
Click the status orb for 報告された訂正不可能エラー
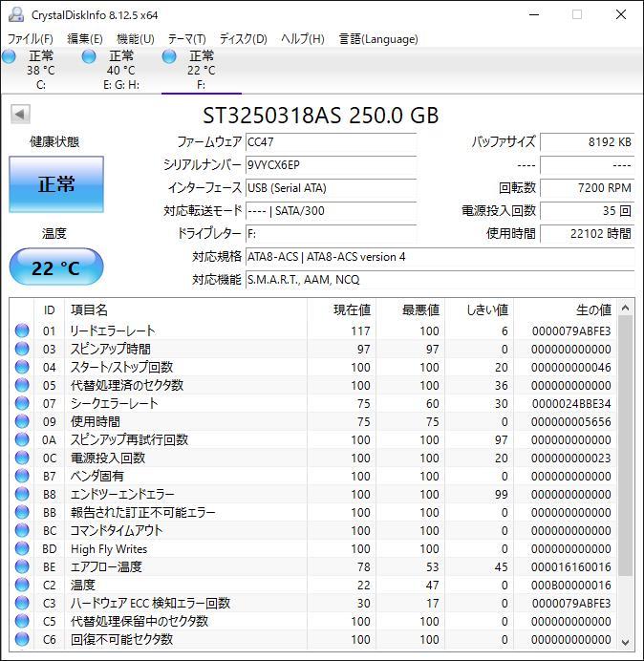click(x=22, y=512)
